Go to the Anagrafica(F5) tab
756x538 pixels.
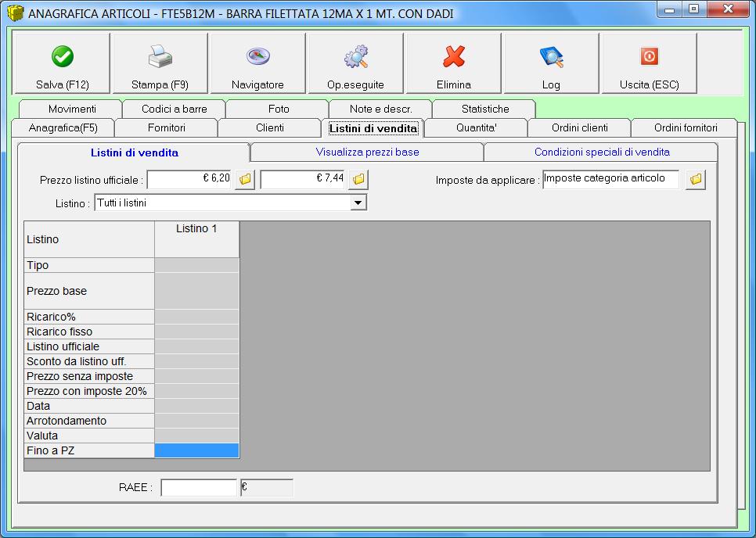pyautogui.click(x=63, y=128)
